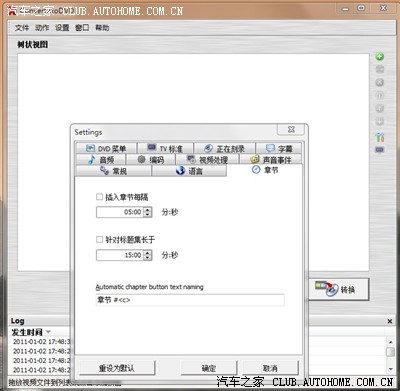
Task: Switch to the 编码 encoding tab
Action: coord(151,160)
